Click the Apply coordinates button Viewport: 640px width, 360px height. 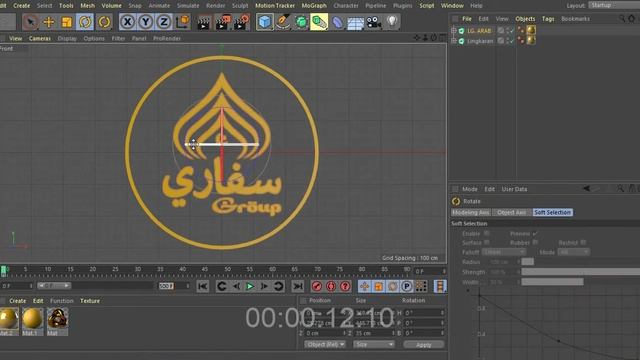424,345
